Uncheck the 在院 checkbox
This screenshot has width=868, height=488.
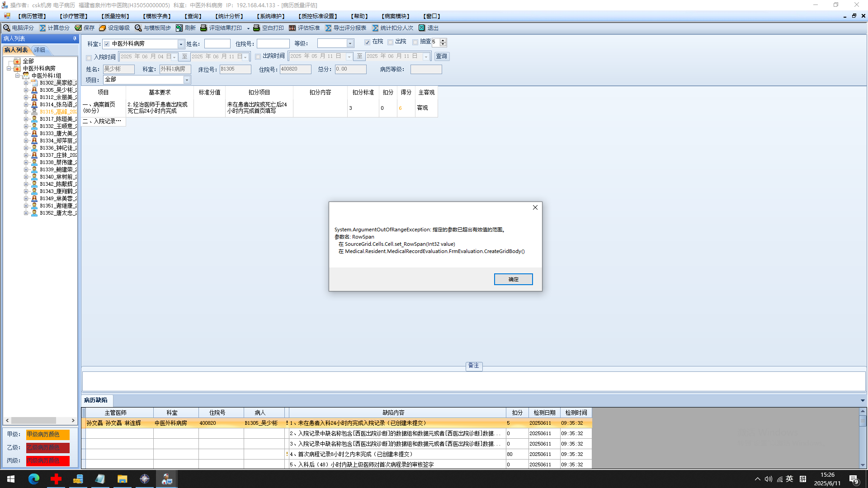click(x=368, y=42)
